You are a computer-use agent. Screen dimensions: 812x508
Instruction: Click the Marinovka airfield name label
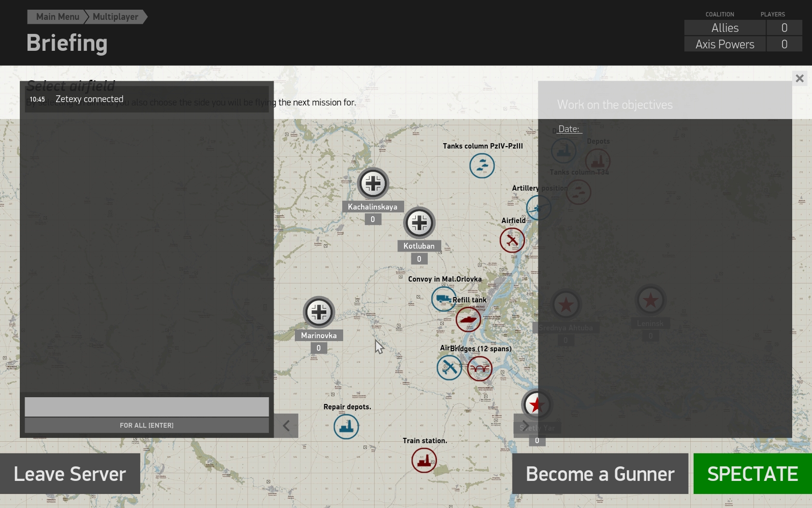tap(319, 336)
